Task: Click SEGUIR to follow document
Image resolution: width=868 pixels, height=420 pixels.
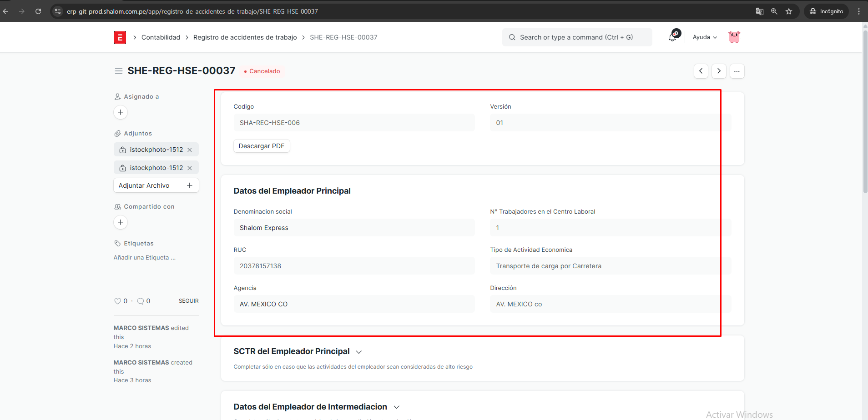Action: click(x=188, y=301)
